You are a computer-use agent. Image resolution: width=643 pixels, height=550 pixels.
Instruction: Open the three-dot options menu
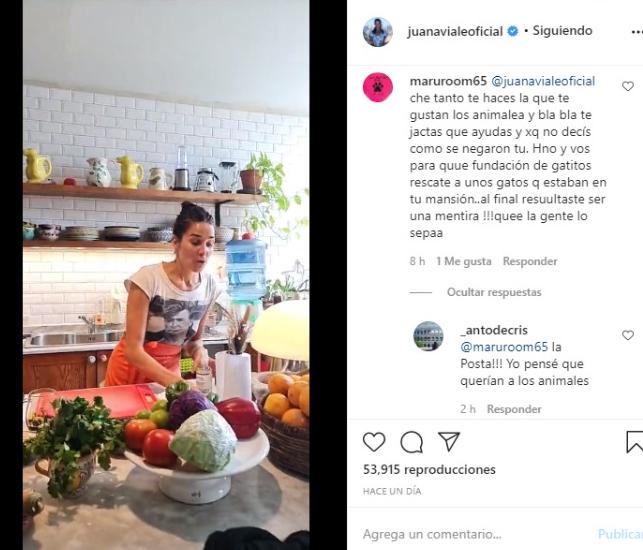pos(637,32)
